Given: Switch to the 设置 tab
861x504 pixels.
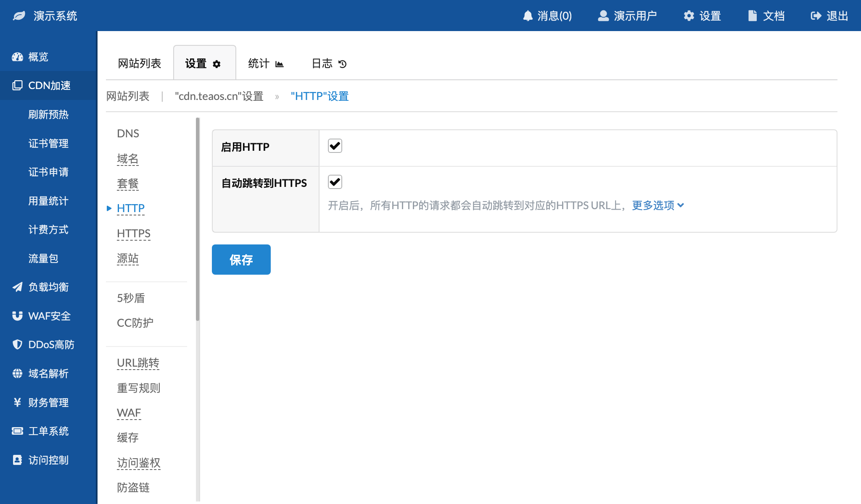Looking at the screenshot, I should coord(204,63).
